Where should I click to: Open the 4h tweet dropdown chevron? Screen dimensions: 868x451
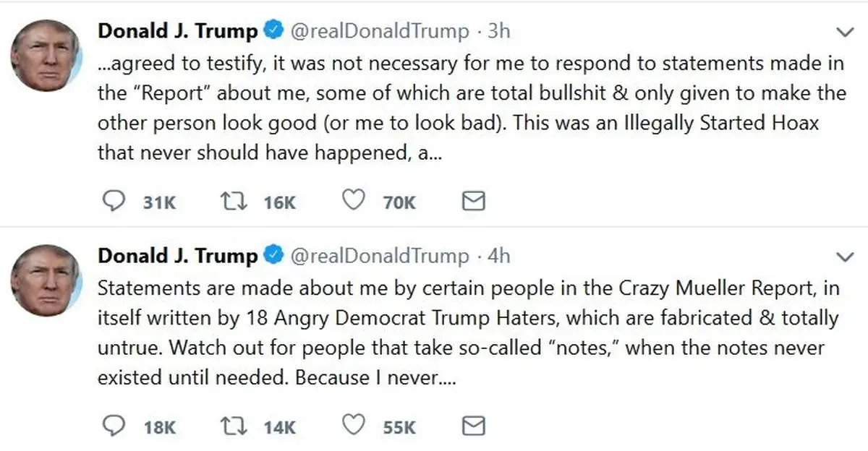coord(843,257)
